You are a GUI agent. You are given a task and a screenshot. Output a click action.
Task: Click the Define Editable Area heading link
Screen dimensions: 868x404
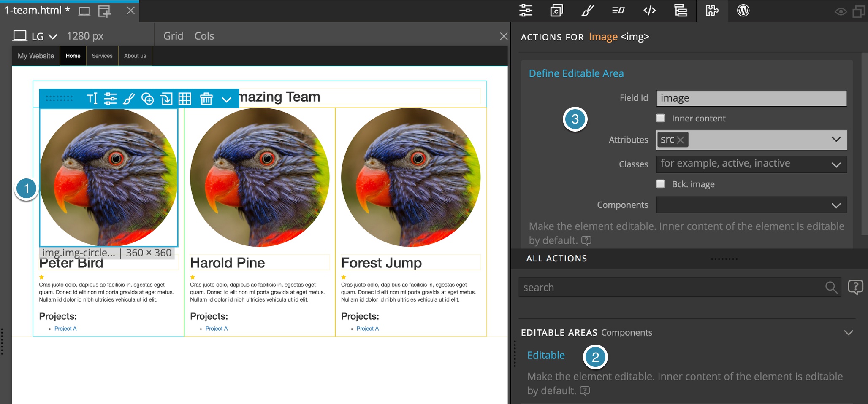576,73
